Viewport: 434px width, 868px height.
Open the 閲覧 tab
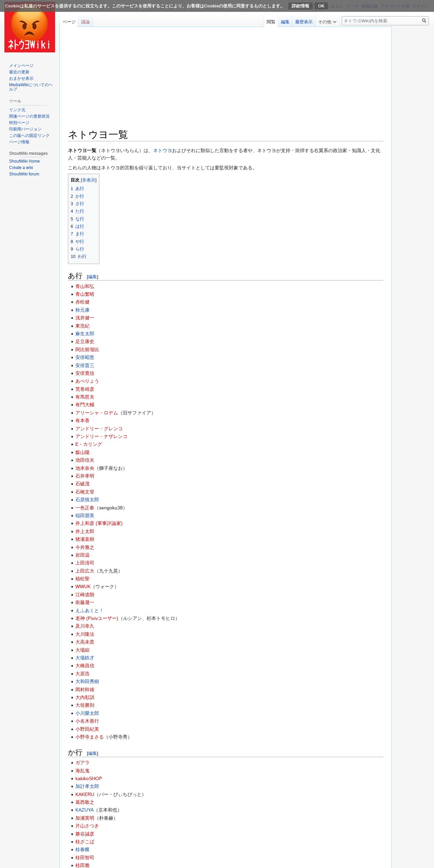271,22
